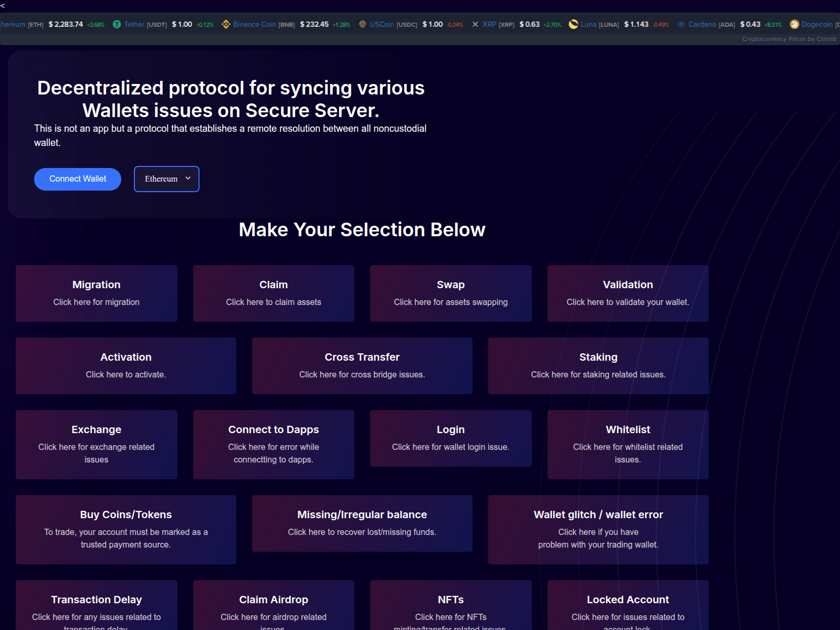
Task: Open the Staking issues card
Action: pos(598,366)
